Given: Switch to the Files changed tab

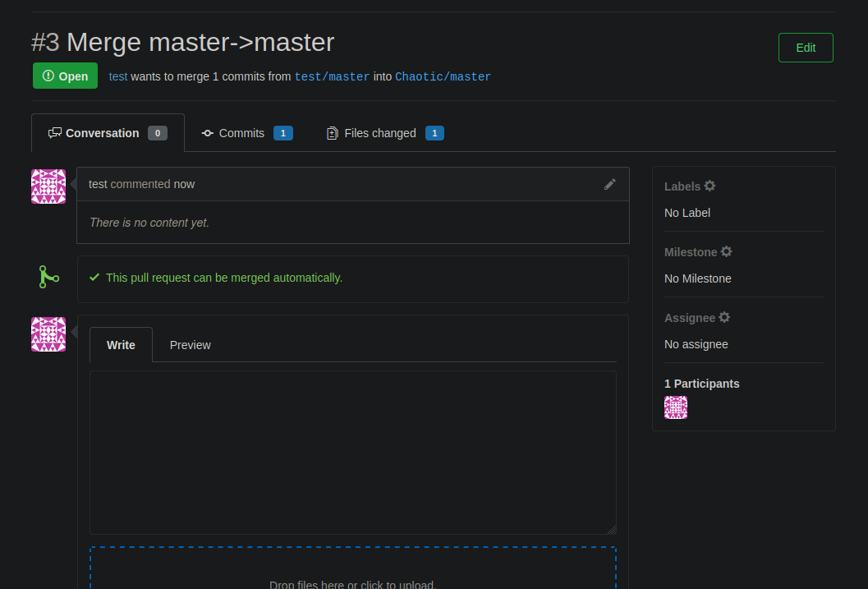Looking at the screenshot, I should click(385, 133).
